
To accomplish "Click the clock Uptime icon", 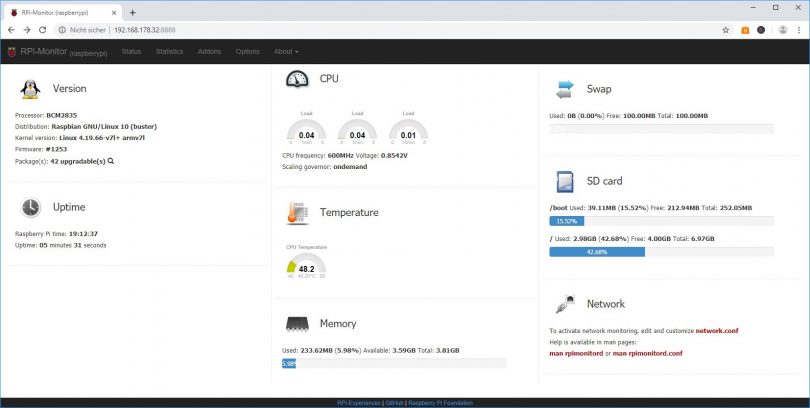I will tap(30, 207).
